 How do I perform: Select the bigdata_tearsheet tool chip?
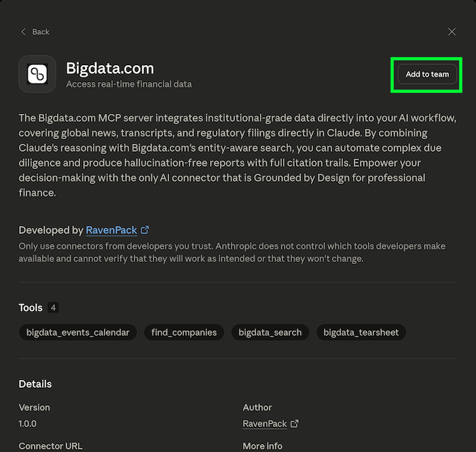(361, 333)
